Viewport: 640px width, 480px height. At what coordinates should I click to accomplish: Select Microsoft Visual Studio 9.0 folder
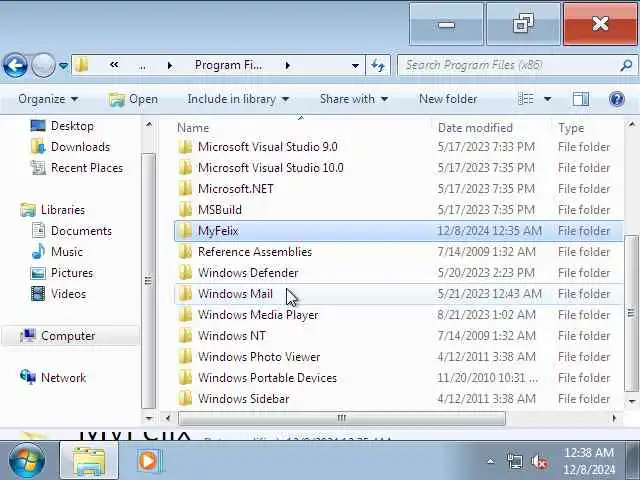[268, 147]
